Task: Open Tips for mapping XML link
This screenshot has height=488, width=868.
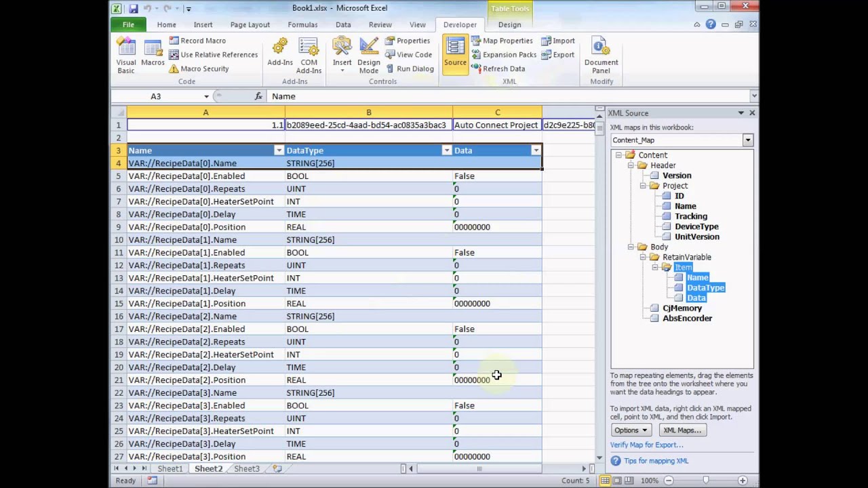Action: 656,461
